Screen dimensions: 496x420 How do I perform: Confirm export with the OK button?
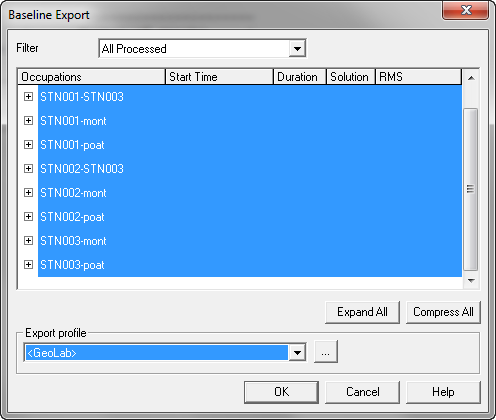281,392
